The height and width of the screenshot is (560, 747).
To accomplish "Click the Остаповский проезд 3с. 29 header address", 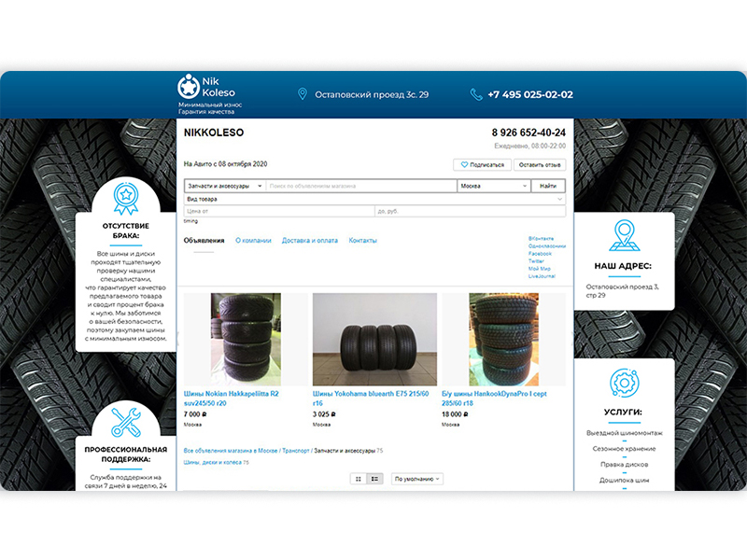I will [372, 94].
